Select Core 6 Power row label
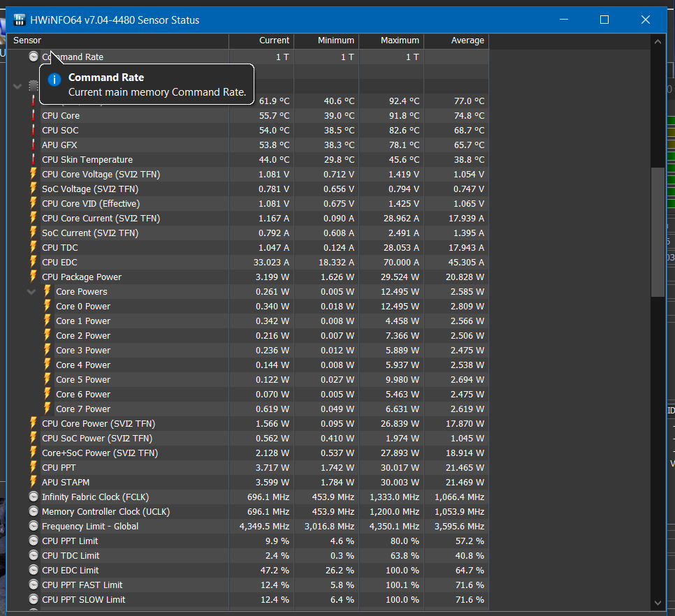 [x=83, y=394]
